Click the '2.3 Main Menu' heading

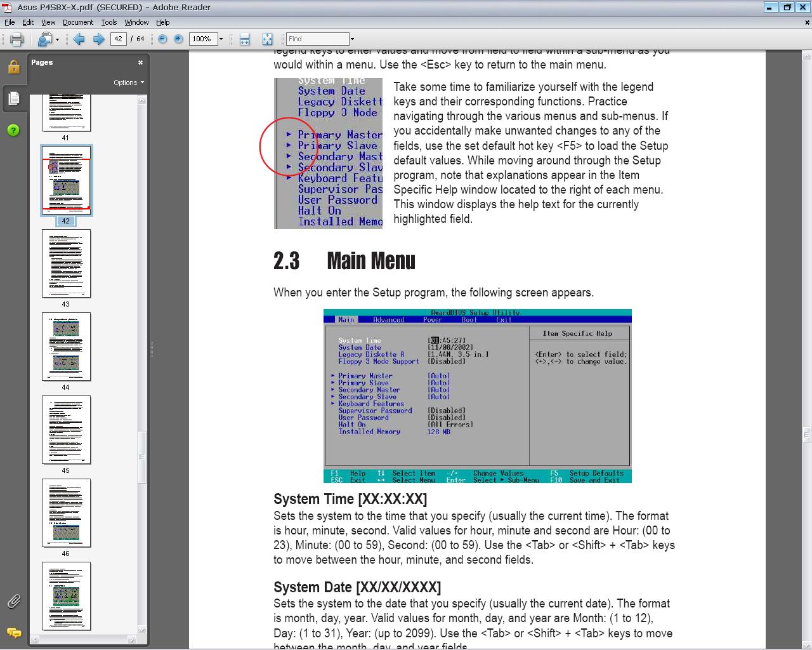[344, 261]
